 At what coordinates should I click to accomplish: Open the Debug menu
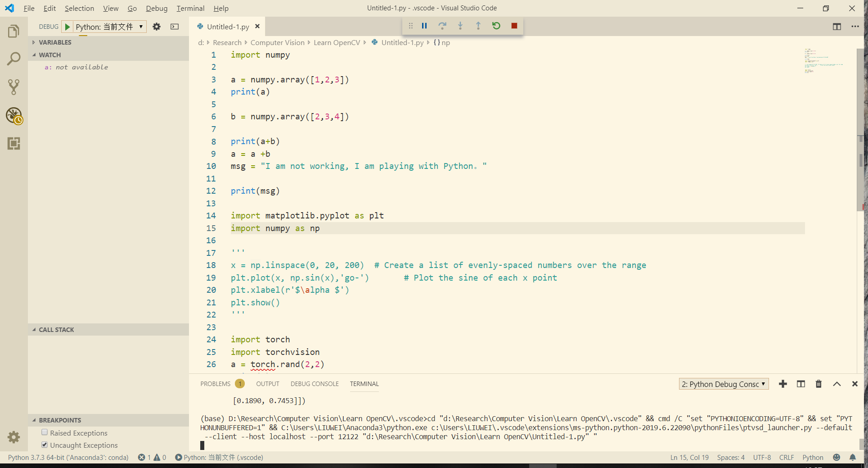157,8
